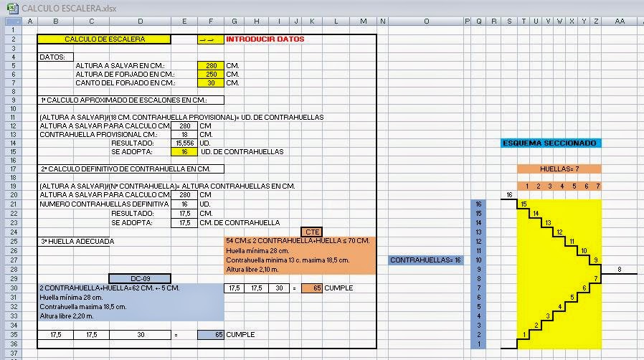Select the 15,556 result cell
The height and width of the screenshot is (360, 644).
click(184, 143)
